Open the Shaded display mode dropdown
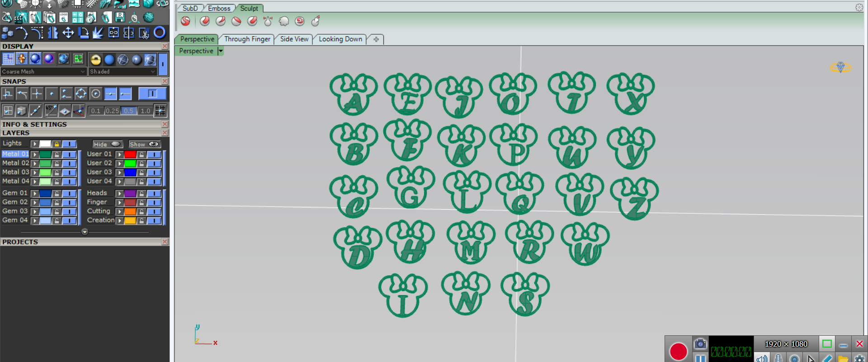This screenshot has height=362, width=868. (x=123, y=71)
